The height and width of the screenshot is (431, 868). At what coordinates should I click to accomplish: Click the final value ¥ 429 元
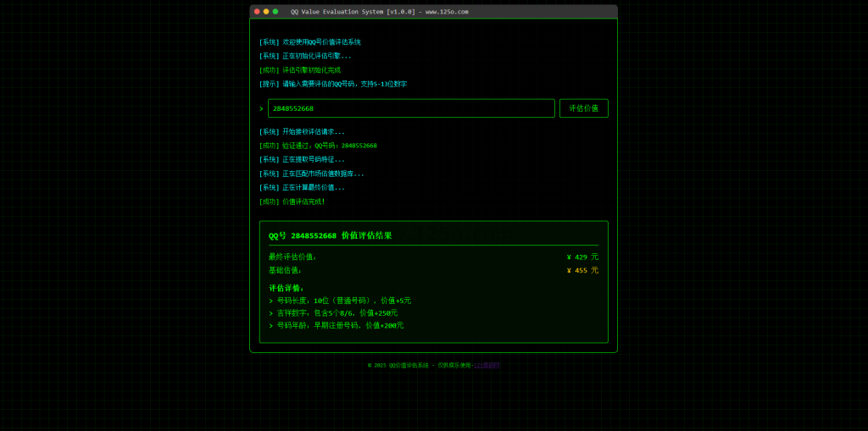click(x=581, y=257)
